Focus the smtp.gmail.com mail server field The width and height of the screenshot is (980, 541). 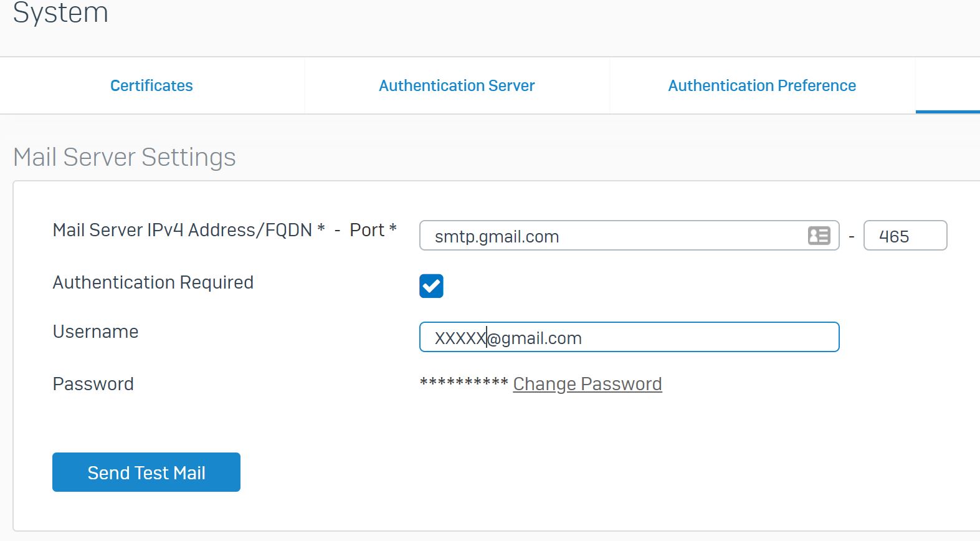click(629, 236)
